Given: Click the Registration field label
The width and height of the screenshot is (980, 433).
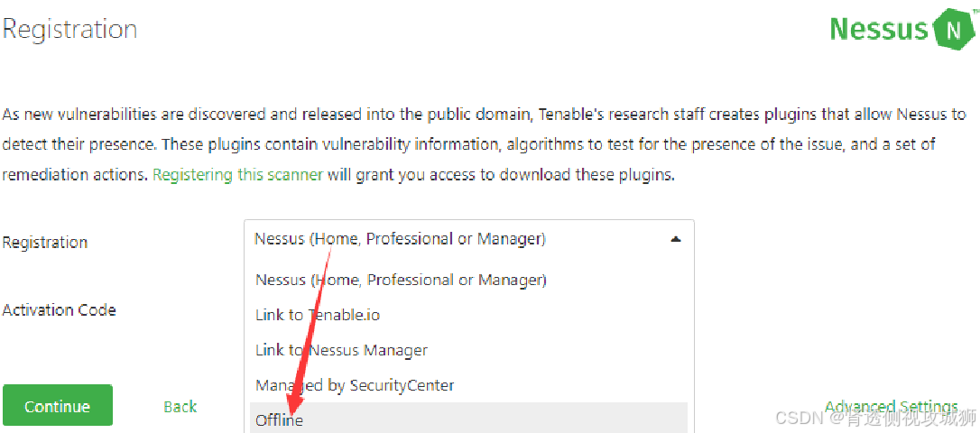Looking at the screenshot, I should point(45,243).
